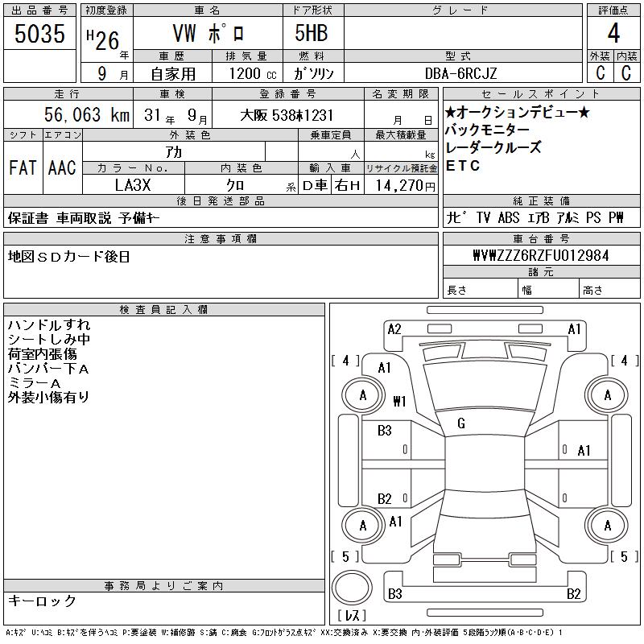
Task: Select the レーダークルーズ sales point
Action: pos(493,147)
